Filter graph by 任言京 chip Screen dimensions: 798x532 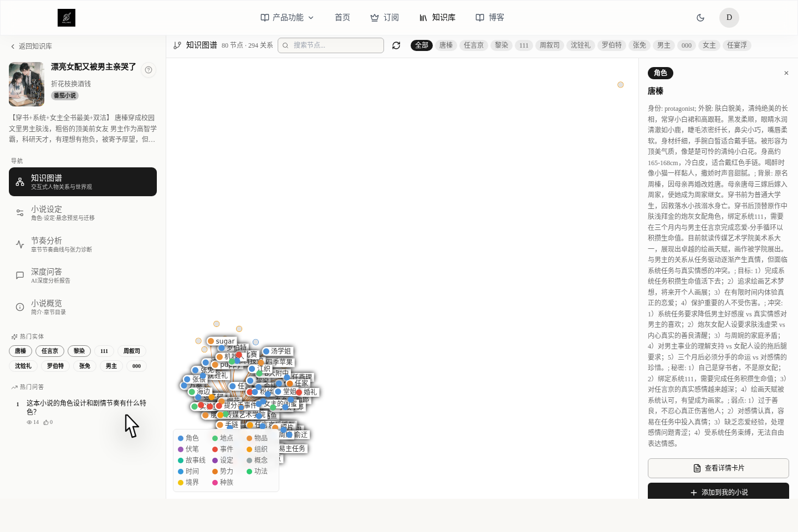tap(474, 45)
